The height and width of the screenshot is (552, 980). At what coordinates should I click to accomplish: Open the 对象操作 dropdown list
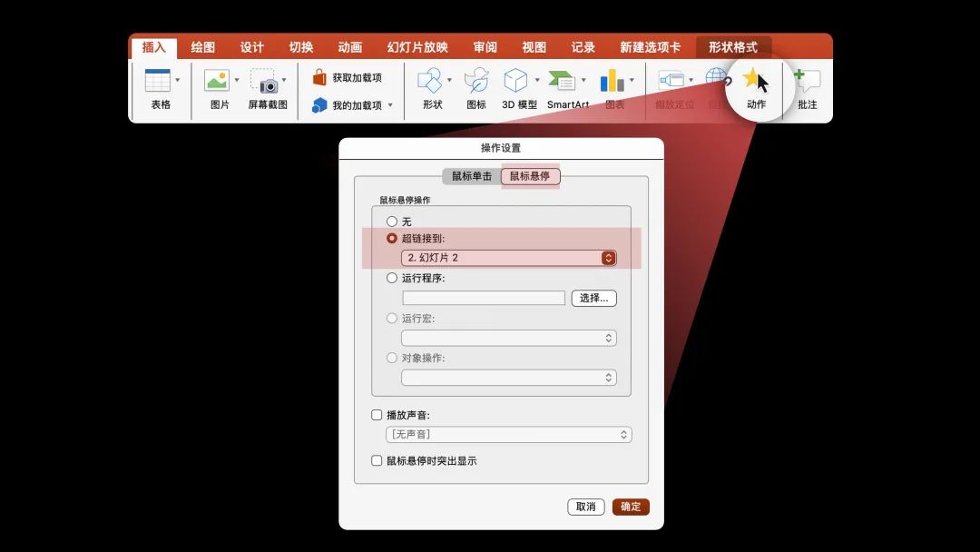click(508, 377)
